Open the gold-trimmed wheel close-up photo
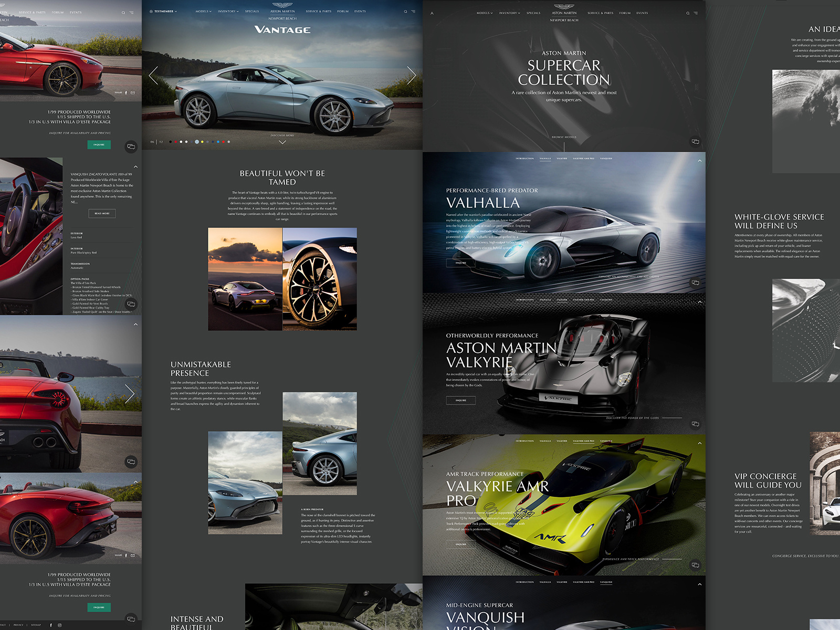The image size is (840, 630). tap(320, 279)
